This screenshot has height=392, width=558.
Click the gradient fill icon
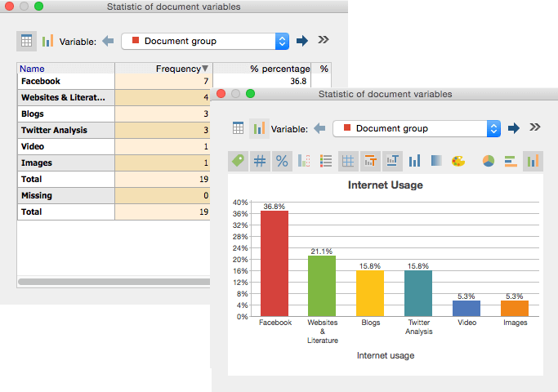(x=436, y=161)
